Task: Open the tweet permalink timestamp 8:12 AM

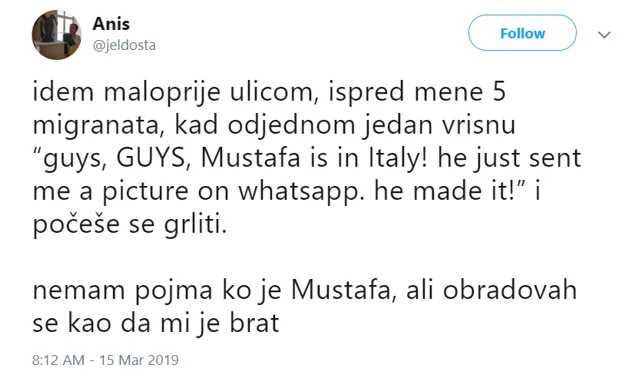Action: tap(58, 360)
